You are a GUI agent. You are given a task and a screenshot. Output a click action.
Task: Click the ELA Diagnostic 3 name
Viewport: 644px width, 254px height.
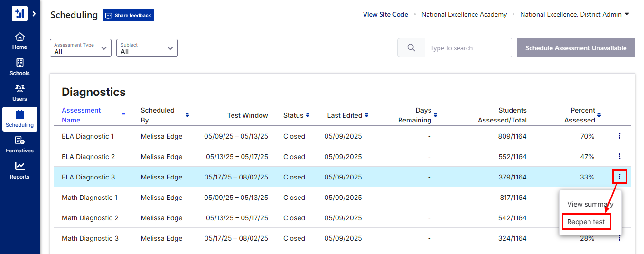(88, 177)
